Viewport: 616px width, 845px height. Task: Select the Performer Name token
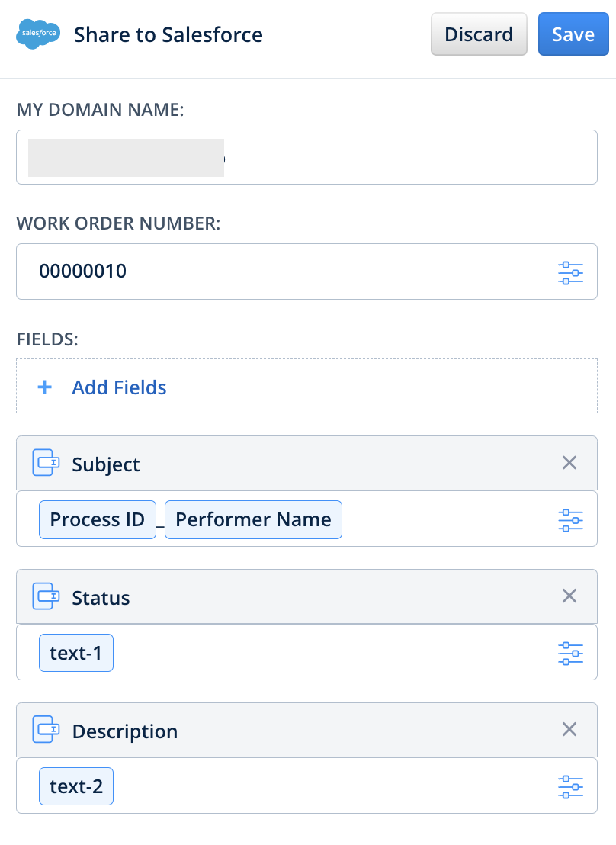point(253,519)
